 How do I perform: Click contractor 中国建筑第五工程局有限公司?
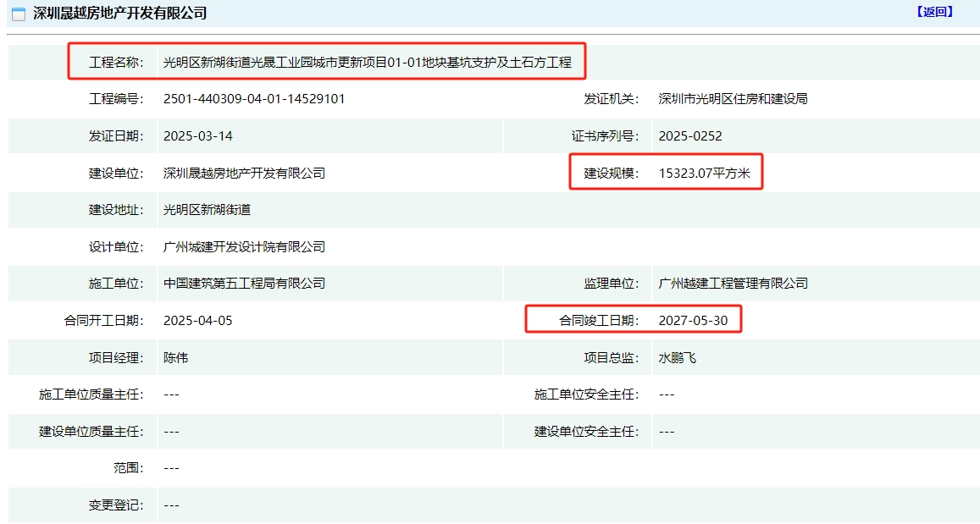tap(245, 284)
